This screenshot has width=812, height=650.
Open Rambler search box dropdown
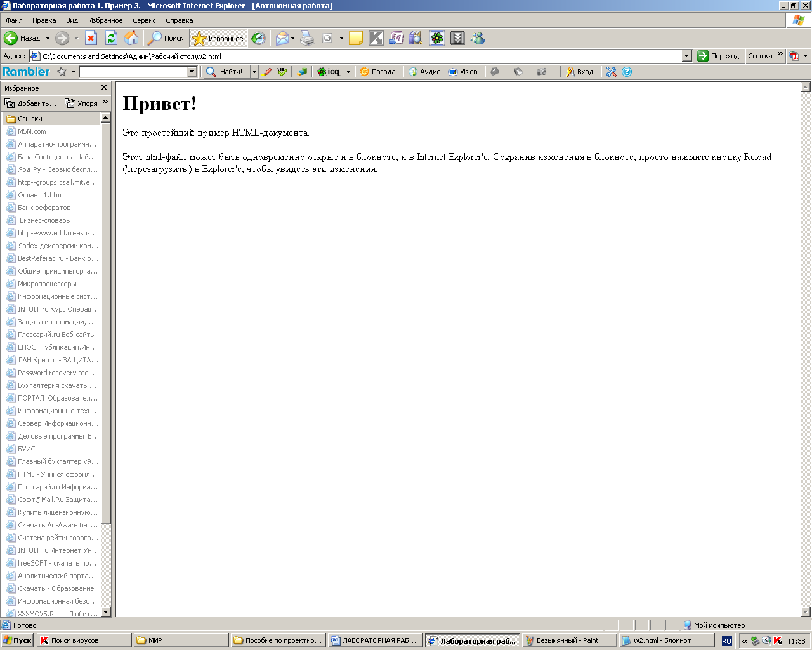tap(192, 72)
